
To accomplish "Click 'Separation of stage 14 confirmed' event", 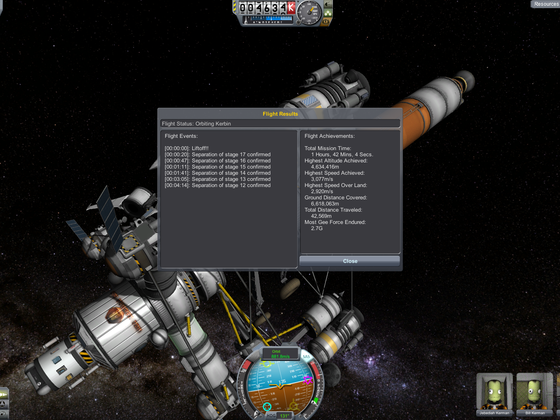I will coord(218,173).
